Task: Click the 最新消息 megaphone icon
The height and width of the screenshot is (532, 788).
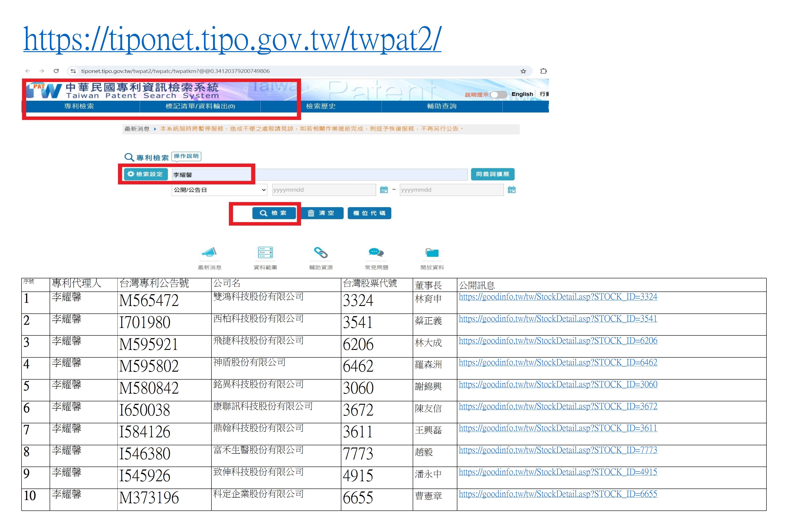Action: tap(209, 253)
